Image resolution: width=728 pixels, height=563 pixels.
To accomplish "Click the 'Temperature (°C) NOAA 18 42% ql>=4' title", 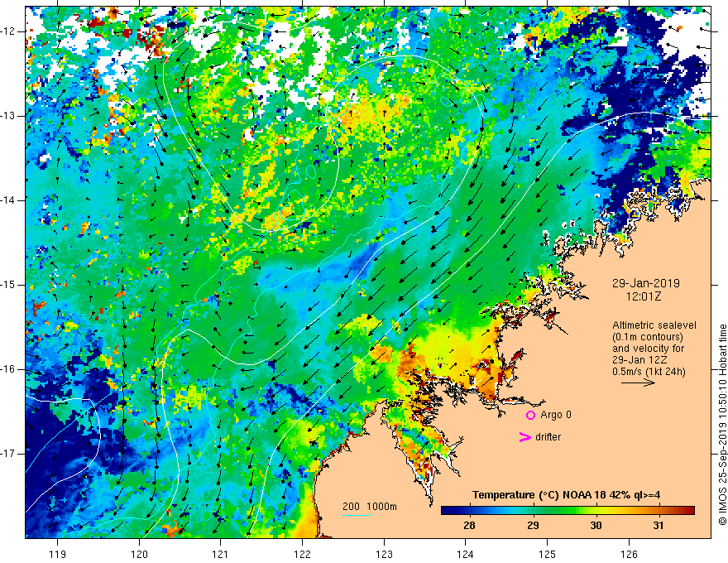I will point(567,495).
